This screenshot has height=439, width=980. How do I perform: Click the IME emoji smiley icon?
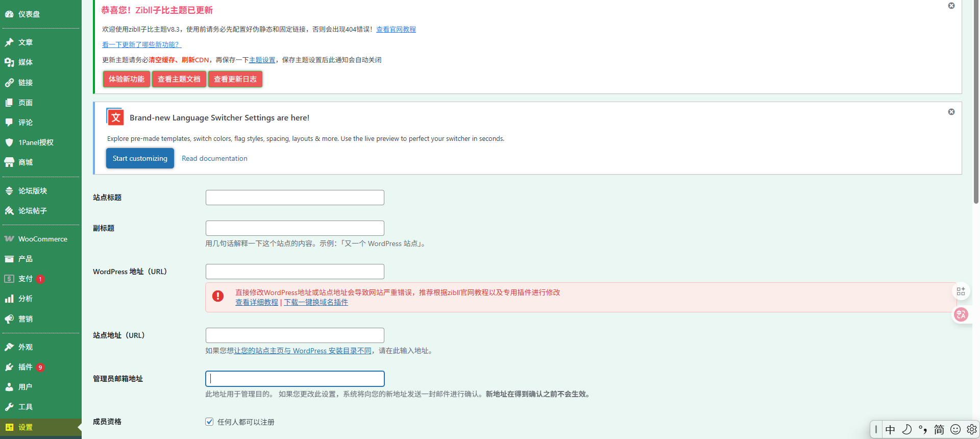(x=955, y=430)
